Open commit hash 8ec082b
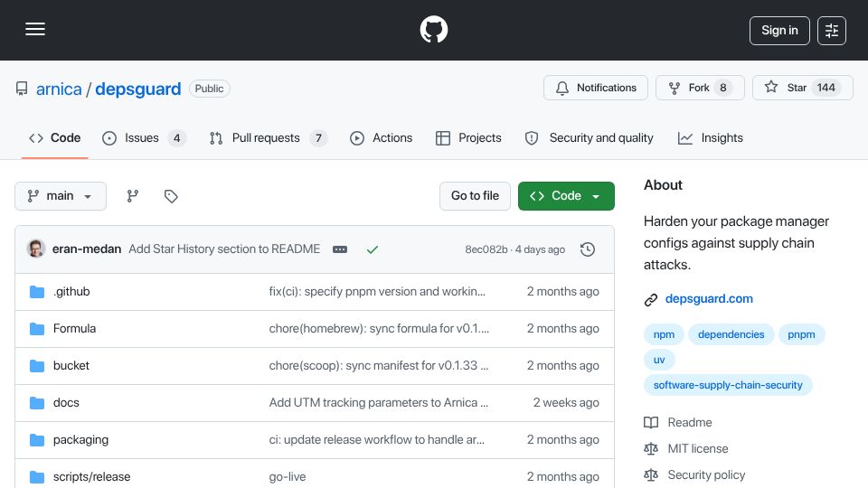 [486, 249]
